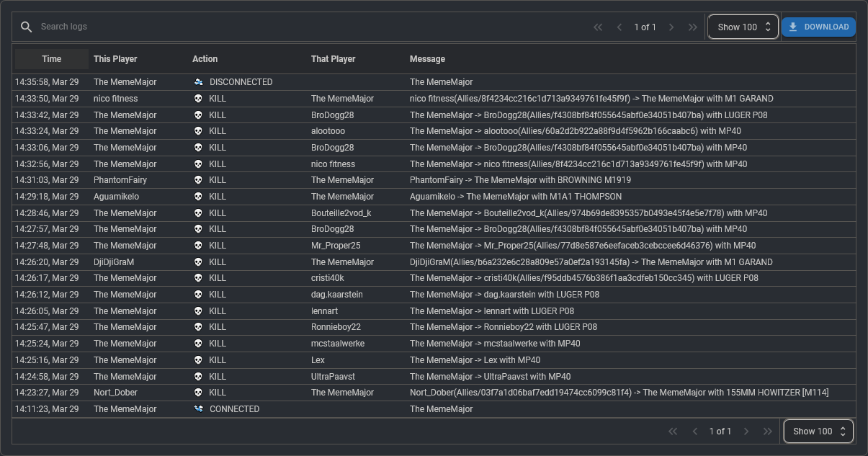This screenshot has height=456, width=868.
Task: Click the search magnifier icon
Action: tap(27, 27)
